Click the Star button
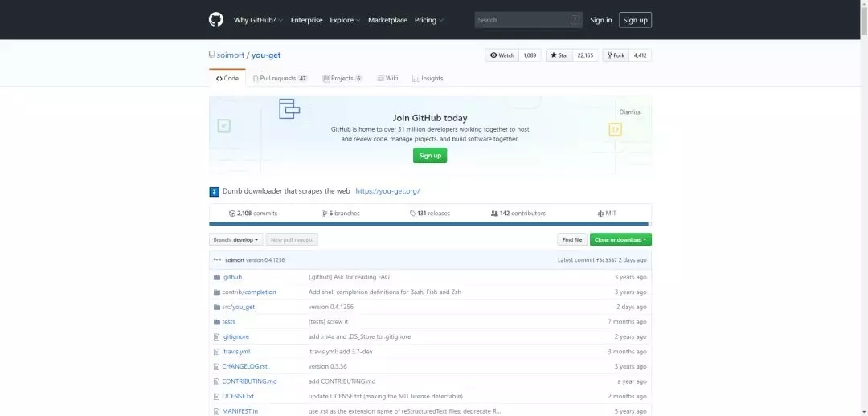This screenshot has height=416, width=868. 559,55
